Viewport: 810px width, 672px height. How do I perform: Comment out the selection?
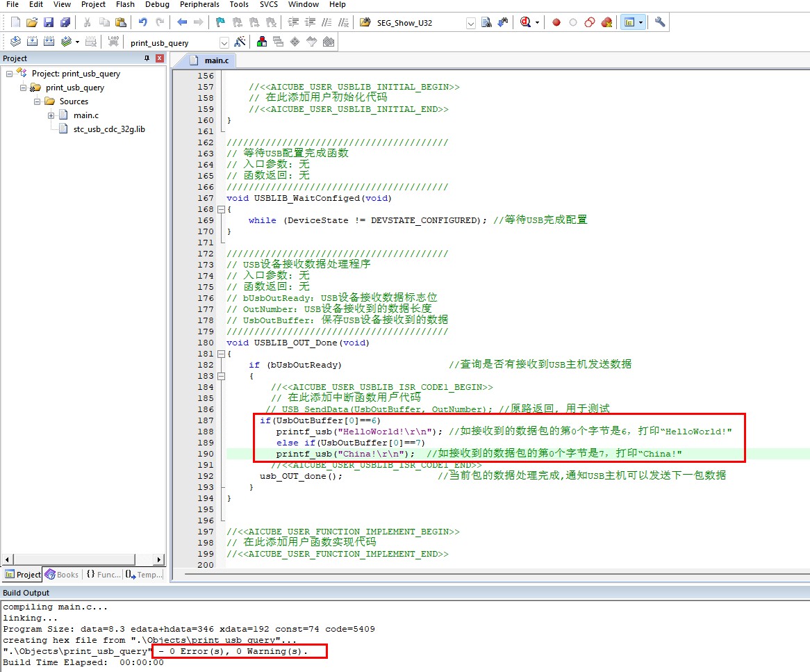click(x=327, y=22)
